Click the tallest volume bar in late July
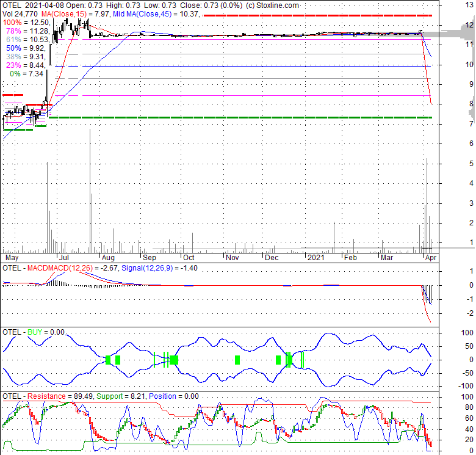This screenshot has height=455, width=476. pos(90,191)
